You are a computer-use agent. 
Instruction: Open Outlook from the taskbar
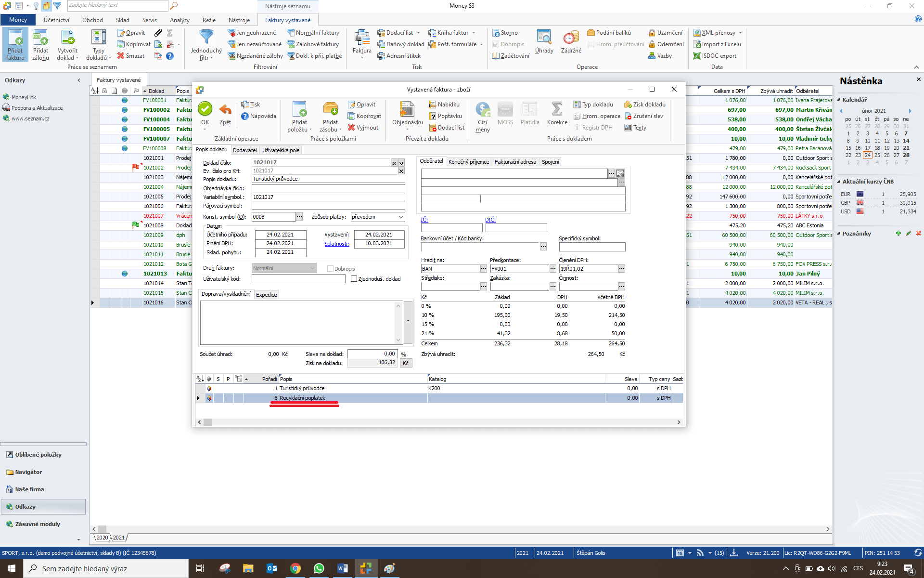(272, 568)
